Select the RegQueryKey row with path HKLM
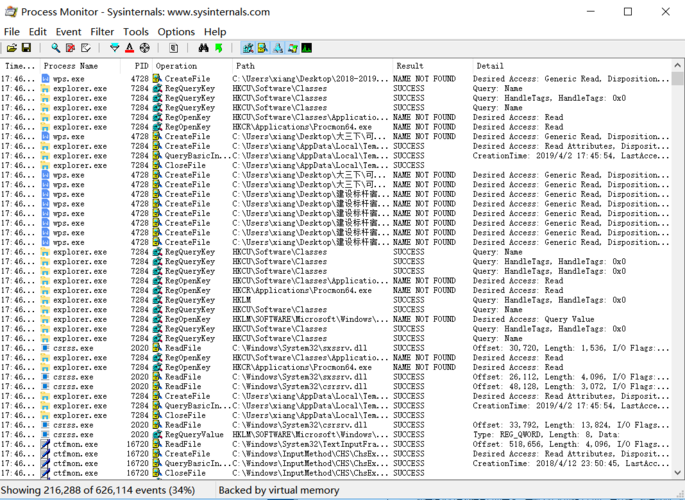685x500 pixels. coord(336,300)
